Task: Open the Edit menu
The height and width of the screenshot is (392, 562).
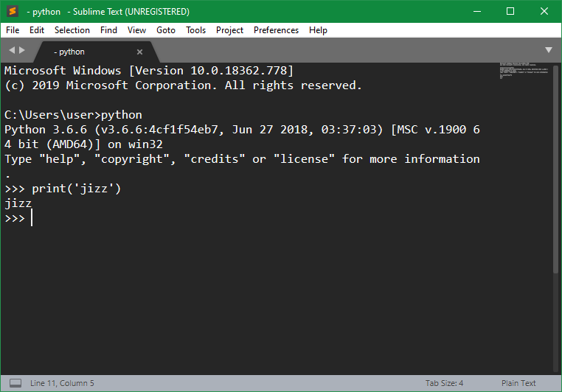Action: click(37, 30)
